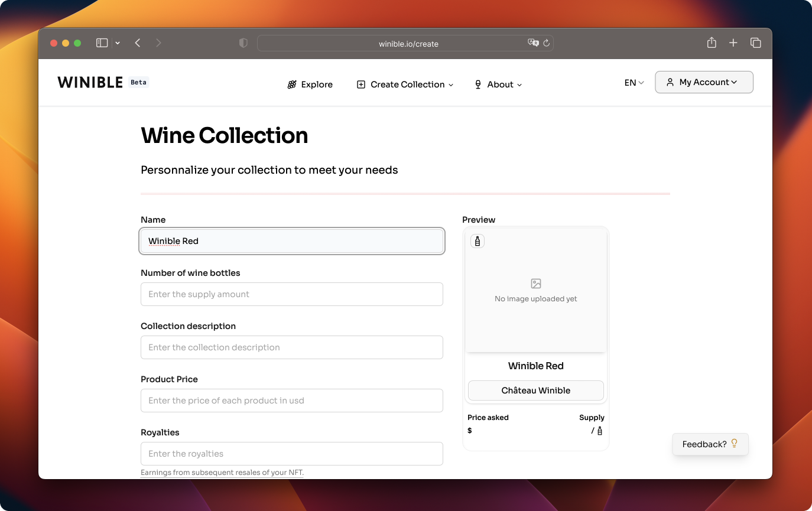The width and height of the screenshot is (812, 511).
Task: Click the About wine glass icon
Action: pos(478,84)
